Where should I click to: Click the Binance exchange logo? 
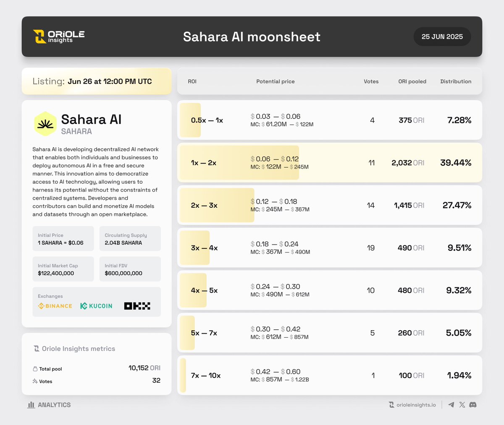(x=55, y=306)
